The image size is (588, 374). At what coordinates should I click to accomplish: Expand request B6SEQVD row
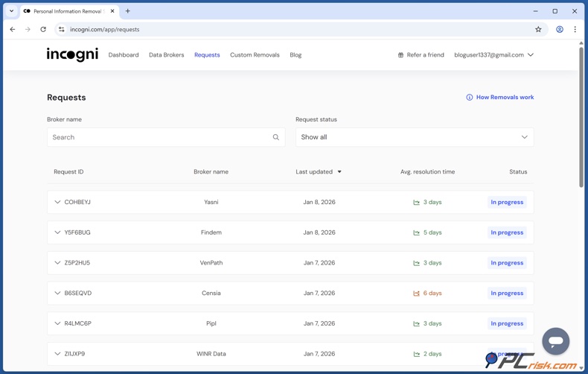(57, 294)
